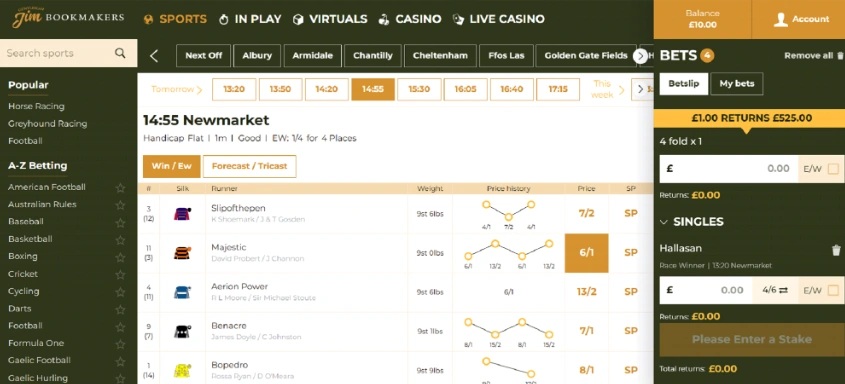Click the Balance £10.00 button

click(702, 19)
